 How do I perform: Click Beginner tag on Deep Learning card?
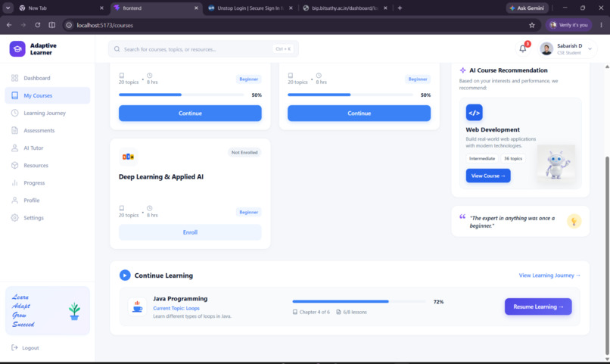(x=248, y=213)
